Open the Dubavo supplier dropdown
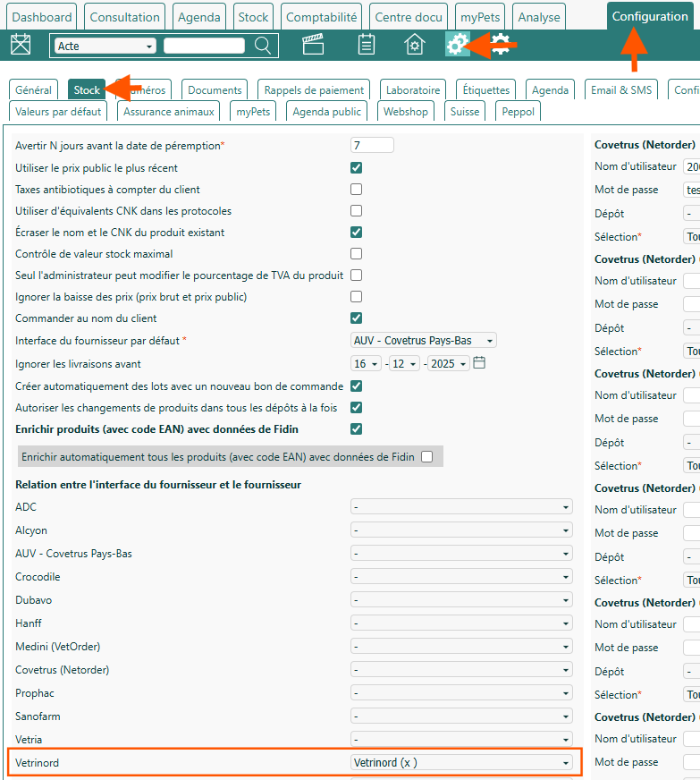 click(x=461, y=600)
